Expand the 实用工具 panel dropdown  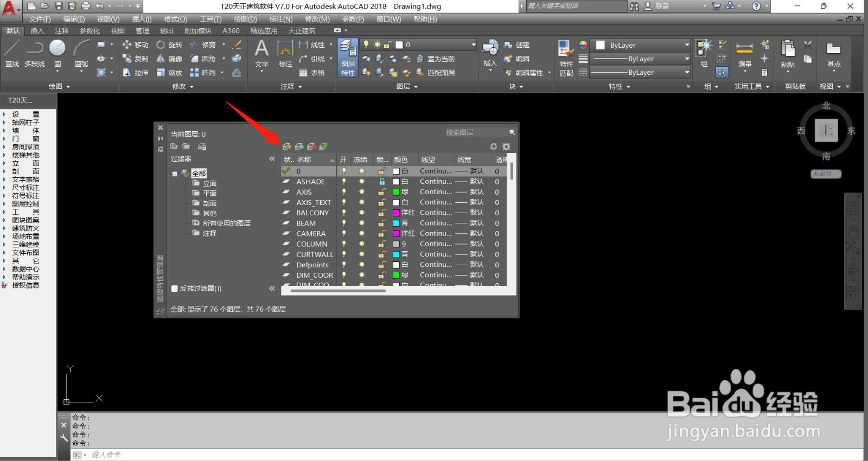tap(752, 86)
